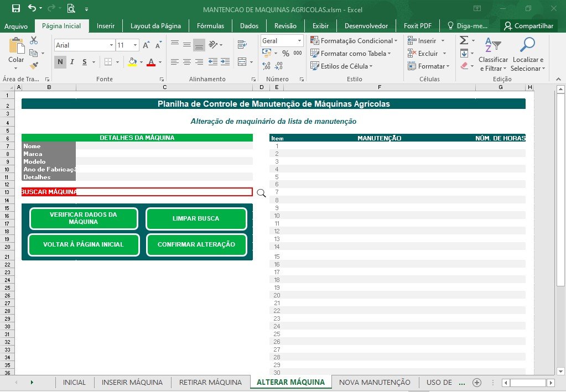Decrease the indent

(x=213, y=62)
